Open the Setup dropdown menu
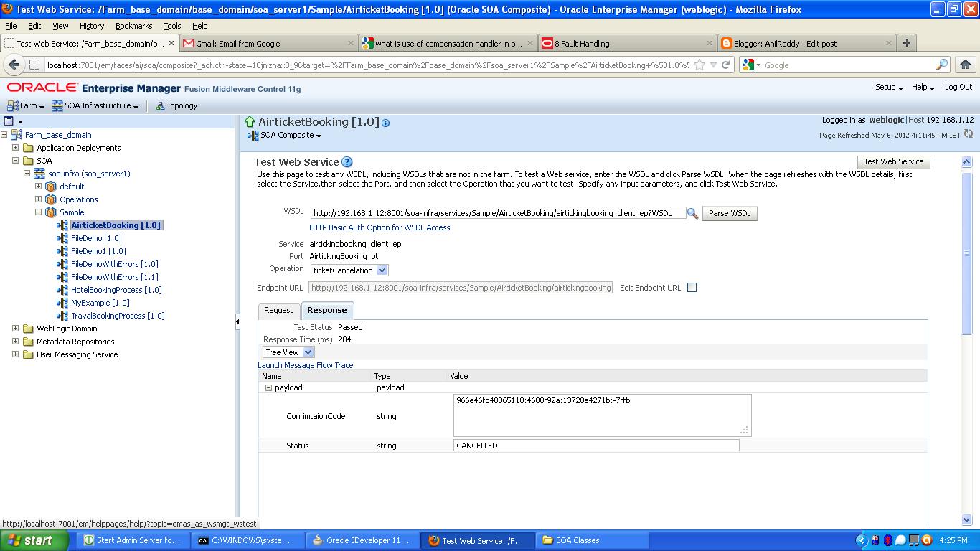 pos(889,87)
